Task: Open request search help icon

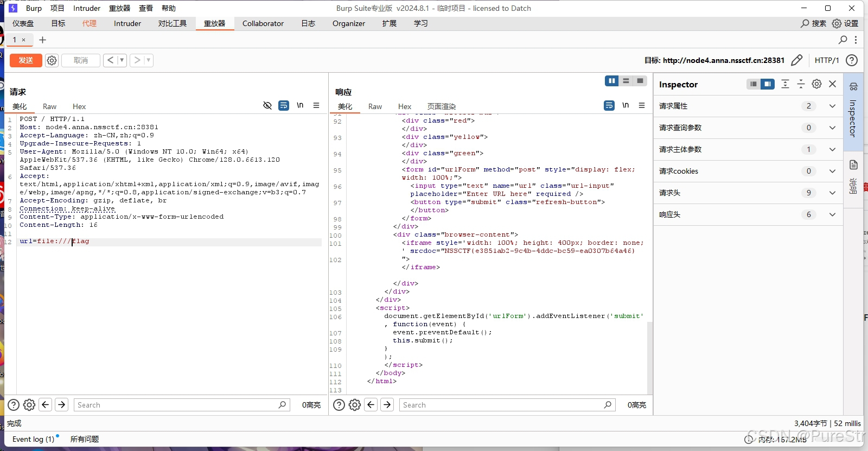Action: click(x=14, y=405)
